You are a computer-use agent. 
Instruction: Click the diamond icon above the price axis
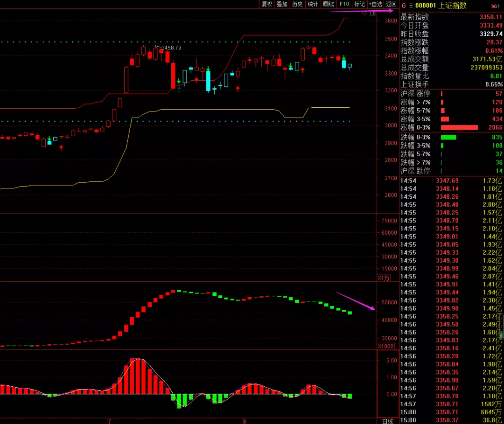click(x=365, y=14)
